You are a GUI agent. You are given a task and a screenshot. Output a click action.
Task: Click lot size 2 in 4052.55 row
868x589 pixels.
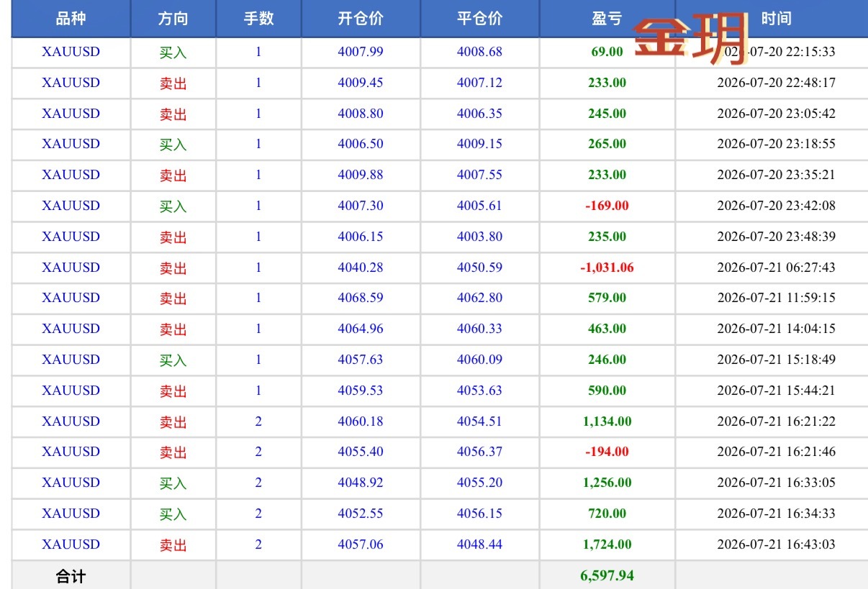coord(258,513)
